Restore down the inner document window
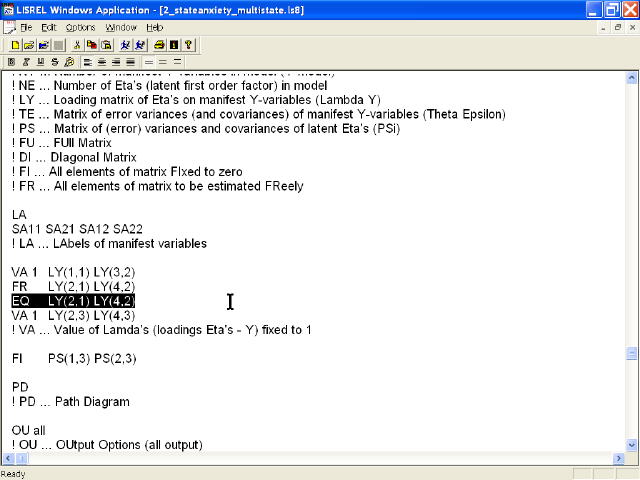This screenshot has height=480, width=640. [x=617, y=27]
